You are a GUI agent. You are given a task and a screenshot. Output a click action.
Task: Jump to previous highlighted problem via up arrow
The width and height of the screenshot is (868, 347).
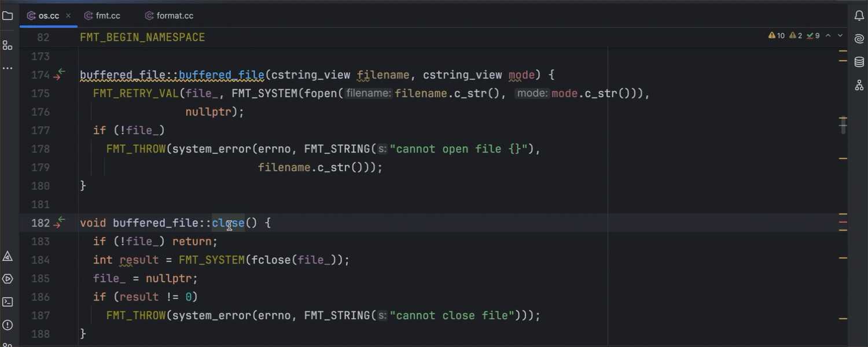pyautogui.click(x=828, y=36)
